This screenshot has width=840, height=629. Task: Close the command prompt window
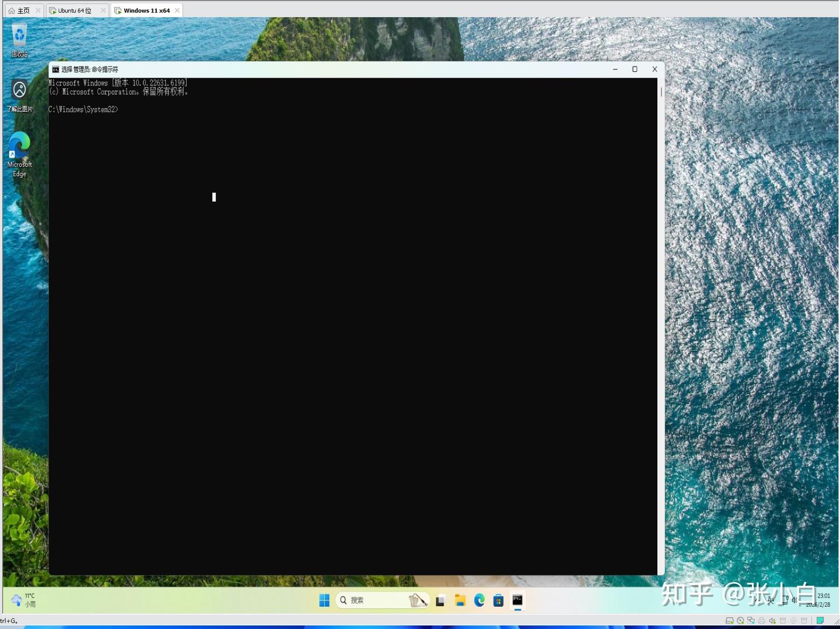(654, 69)
